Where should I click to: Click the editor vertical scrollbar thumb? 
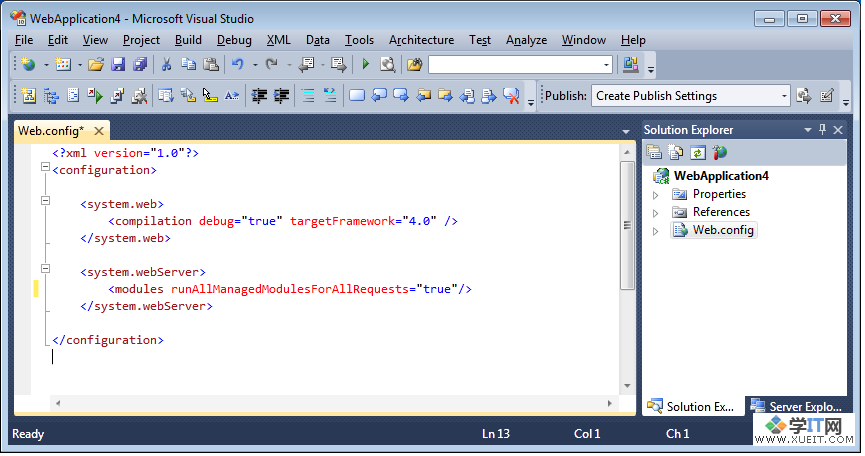point(627,226)
